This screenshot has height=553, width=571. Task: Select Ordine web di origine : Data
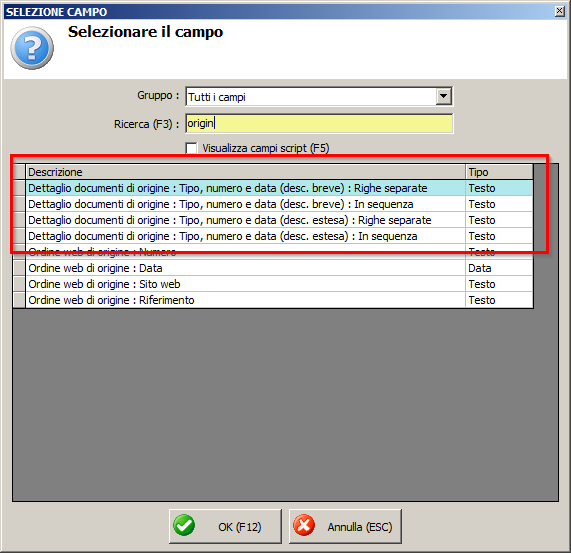pos(279,268)
